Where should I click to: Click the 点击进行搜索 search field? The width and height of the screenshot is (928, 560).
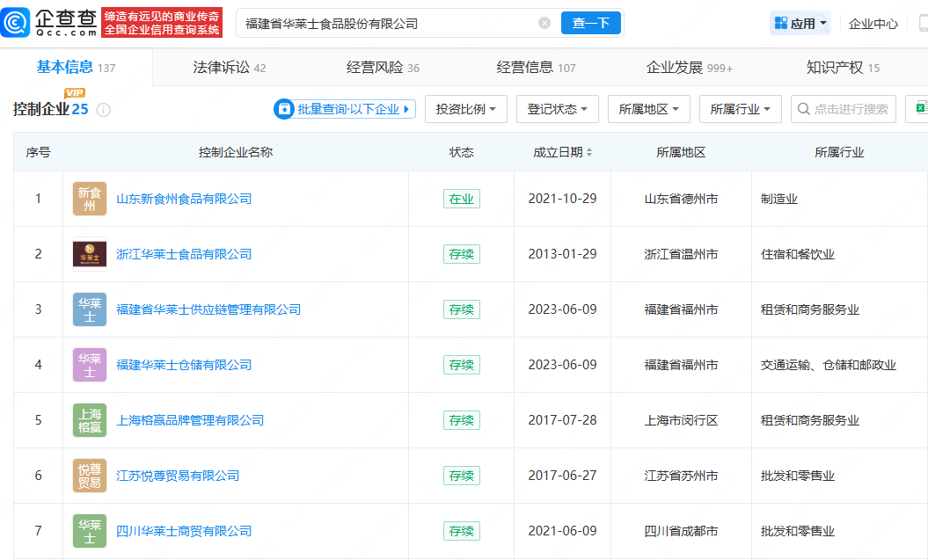(x=843, y=109)
